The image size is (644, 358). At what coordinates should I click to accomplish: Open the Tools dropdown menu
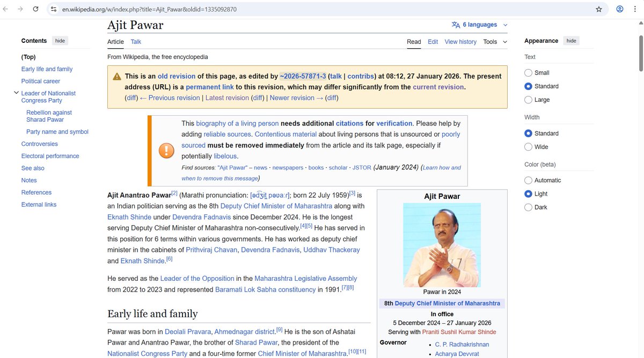click(494, 42)
